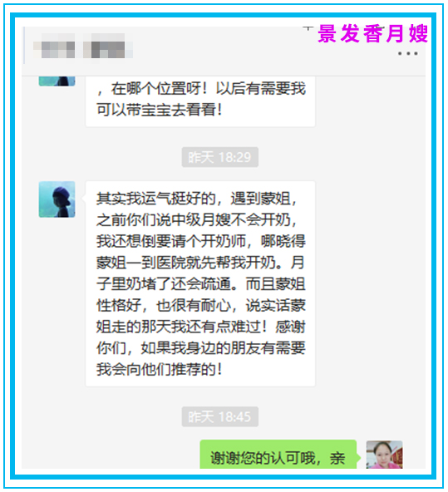Click the "昨天 18:29" timestamp label
The width and height of the screenshot is (448, 492).
click(219, 157)
